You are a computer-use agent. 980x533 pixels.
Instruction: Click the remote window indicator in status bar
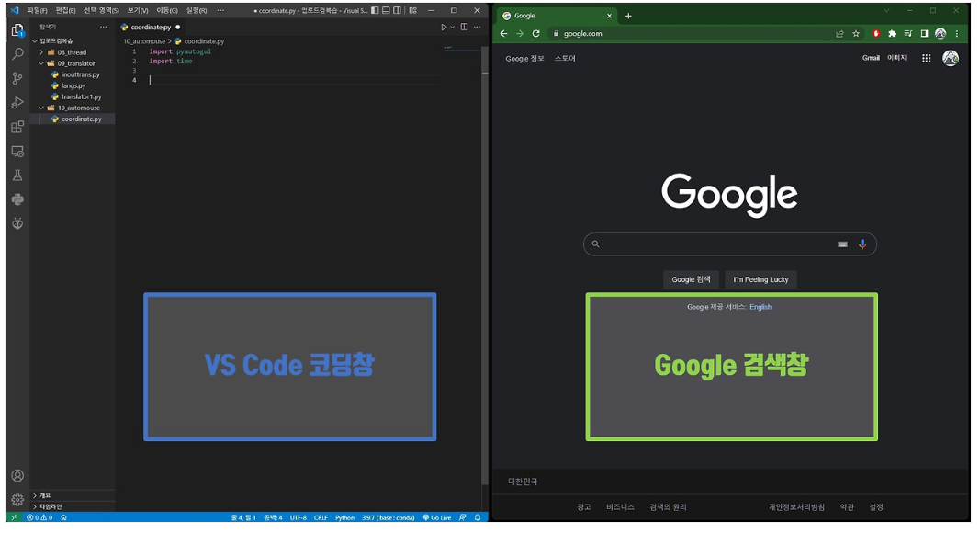pyautogui.click(x=14, y=518)
